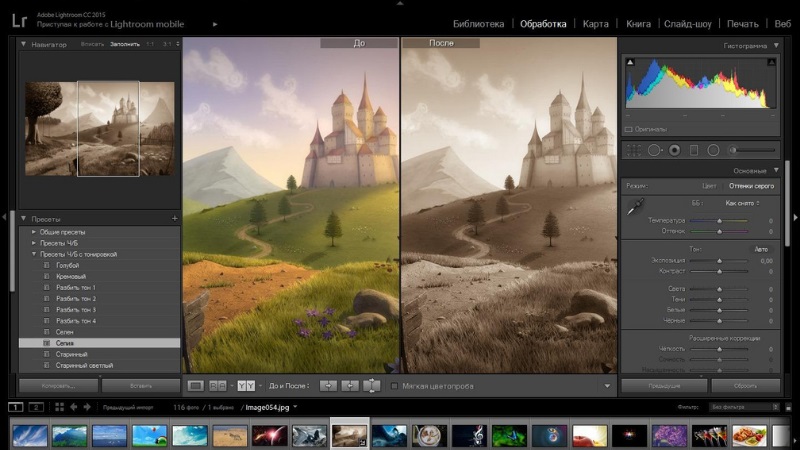The image size is (800, 450).
Task: Set treatment mode to Оттенки серого
Action: pos(751,186)
